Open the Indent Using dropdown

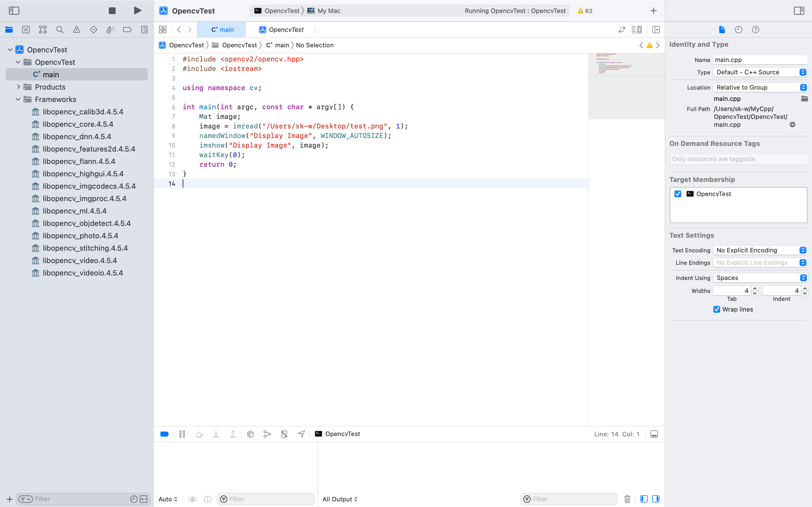pos(760,278)
